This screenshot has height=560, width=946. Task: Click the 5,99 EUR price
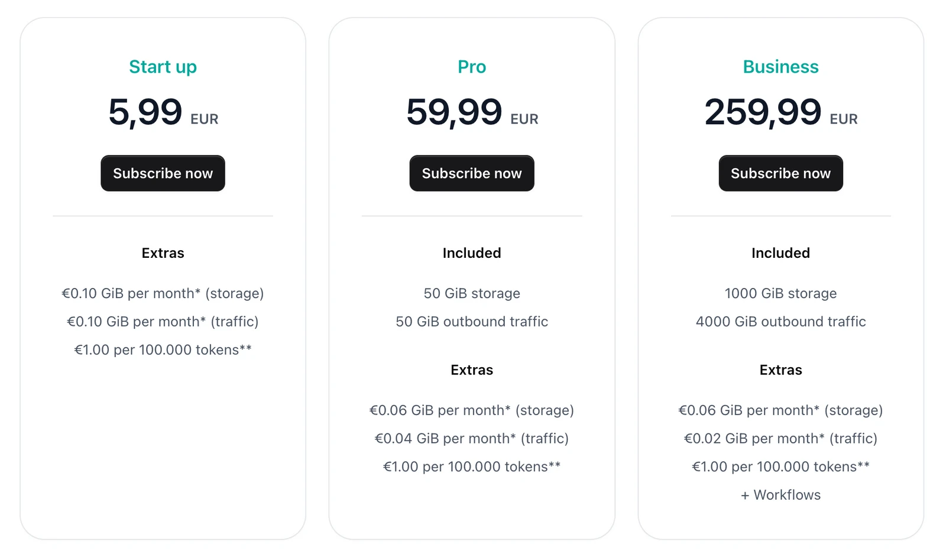point(163,112)
